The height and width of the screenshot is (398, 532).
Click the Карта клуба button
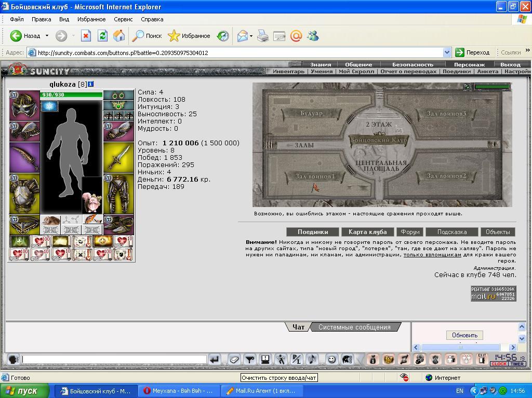click(x=367, y=232)
